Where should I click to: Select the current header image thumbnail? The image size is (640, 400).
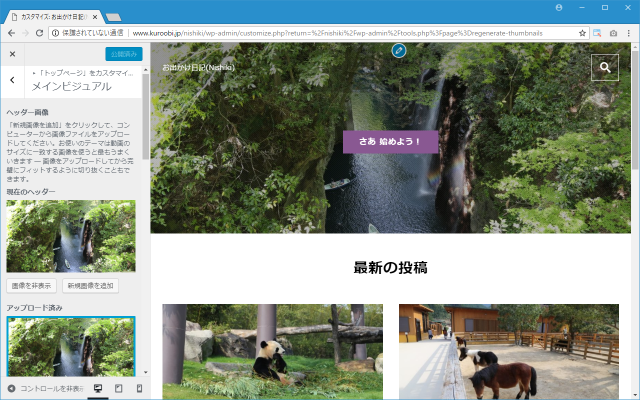(71, 236)
